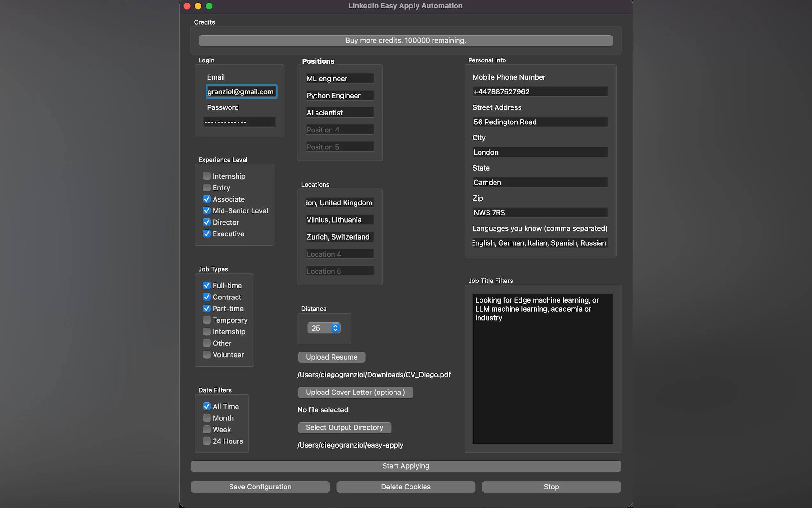
Task: Check the 24 Hours date filter
Action: 207,441
